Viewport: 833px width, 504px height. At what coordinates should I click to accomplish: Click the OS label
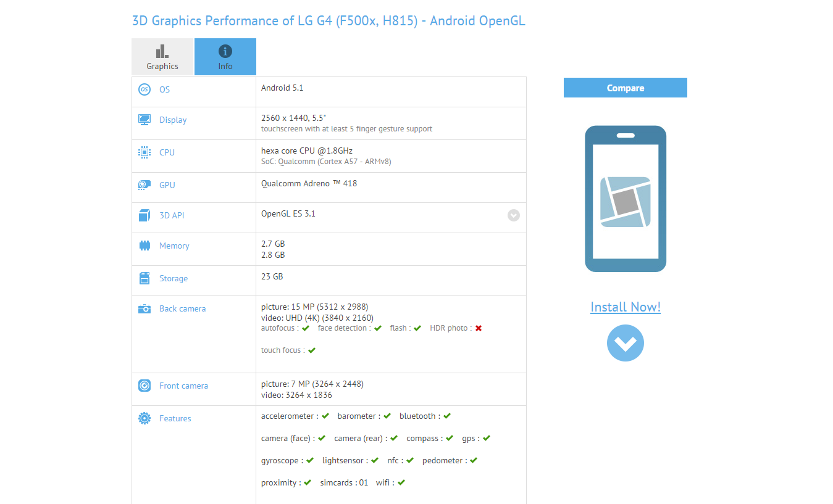[x=164, y=89]
